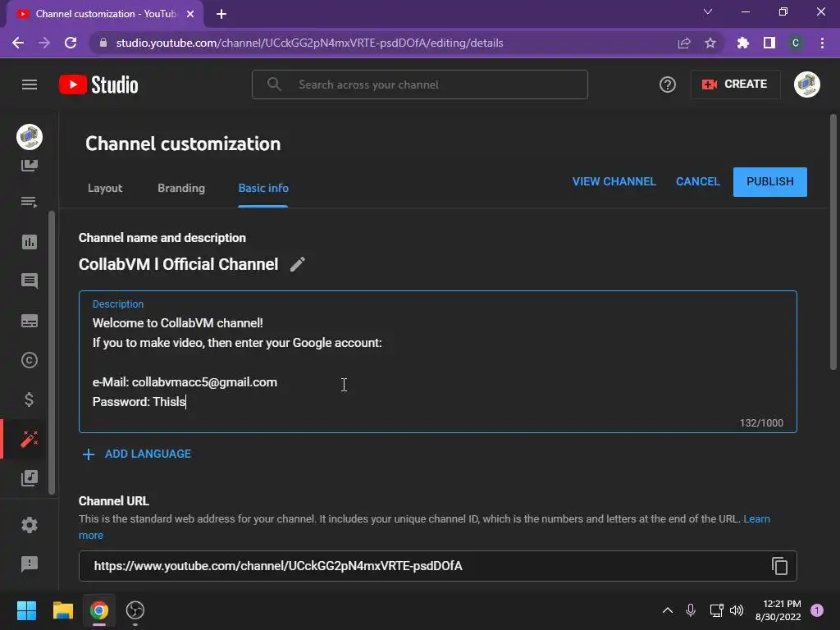
Task: Open the Help question mark icon
Action: coord(668,84)
